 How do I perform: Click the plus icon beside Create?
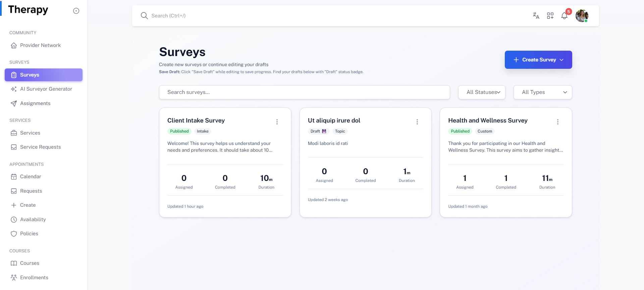[x=14, y=205]
